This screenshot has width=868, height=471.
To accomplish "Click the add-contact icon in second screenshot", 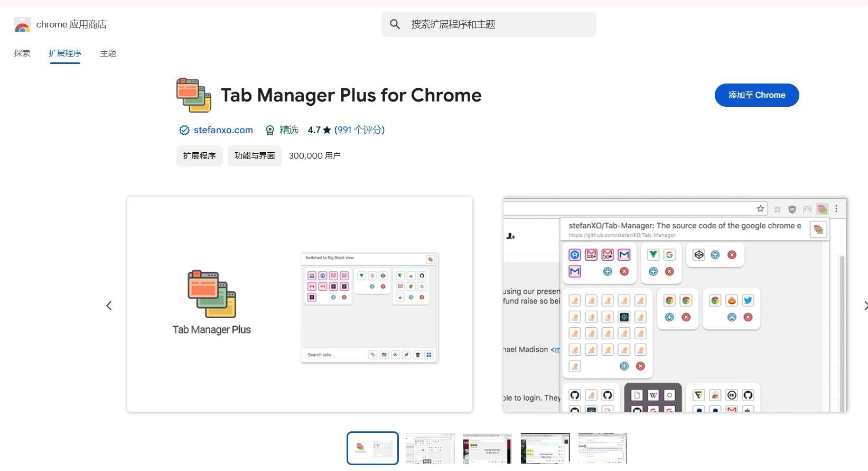I will pyautogui.click(x=510, y=236).
